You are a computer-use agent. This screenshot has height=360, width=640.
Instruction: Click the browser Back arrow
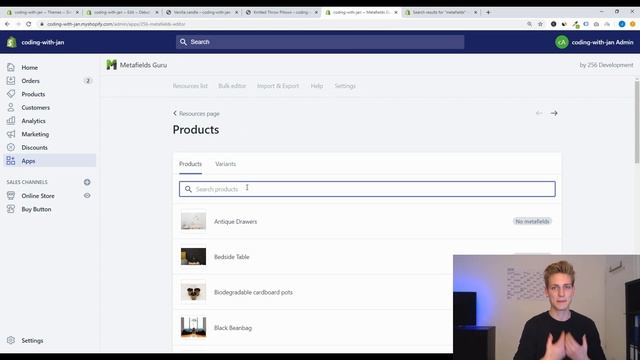click(7, 24)
